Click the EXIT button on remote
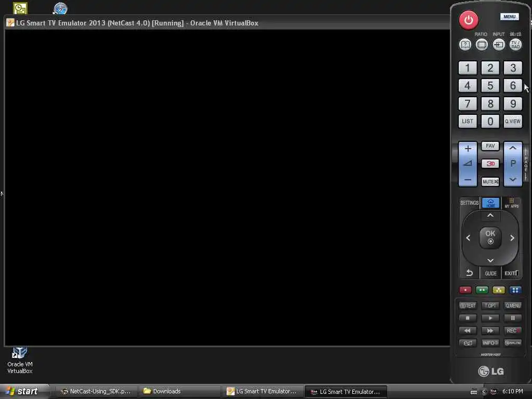The width and height of the screenshot is (532, 399). coord(512,273)
